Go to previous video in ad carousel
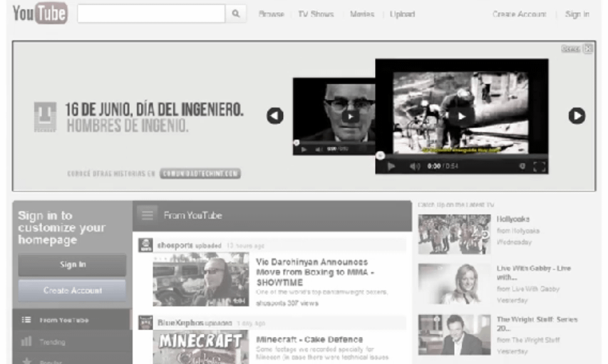The height and width of the screenshot is (364, 608). tap(274, 115)
